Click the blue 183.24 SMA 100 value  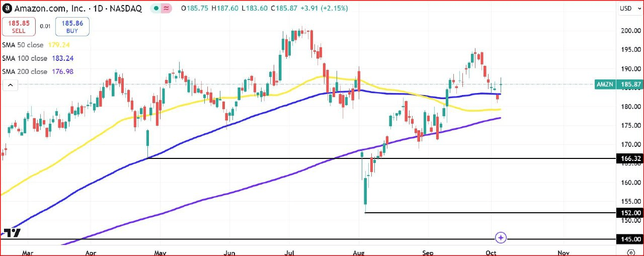pyautogui.click(x=62, y=58)
